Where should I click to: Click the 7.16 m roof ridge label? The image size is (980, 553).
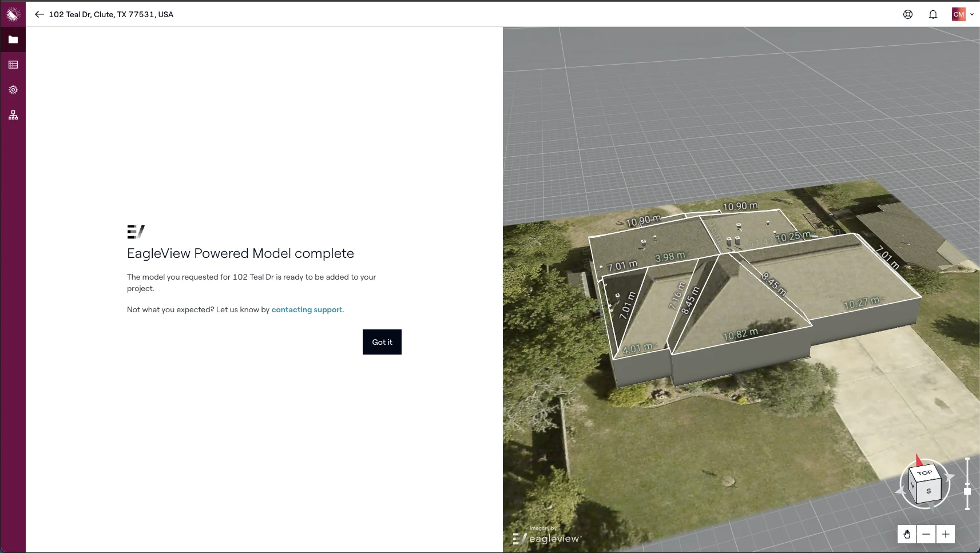(677, 296)
